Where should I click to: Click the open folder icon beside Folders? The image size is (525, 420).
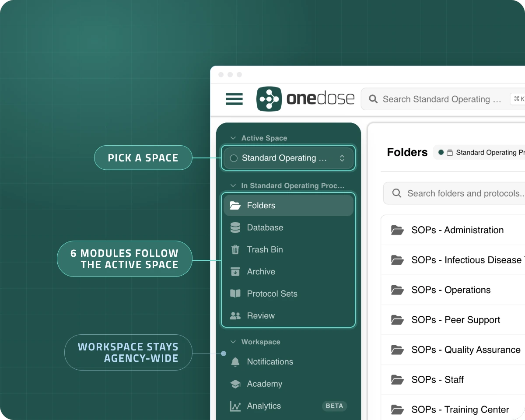coord(235,206)
